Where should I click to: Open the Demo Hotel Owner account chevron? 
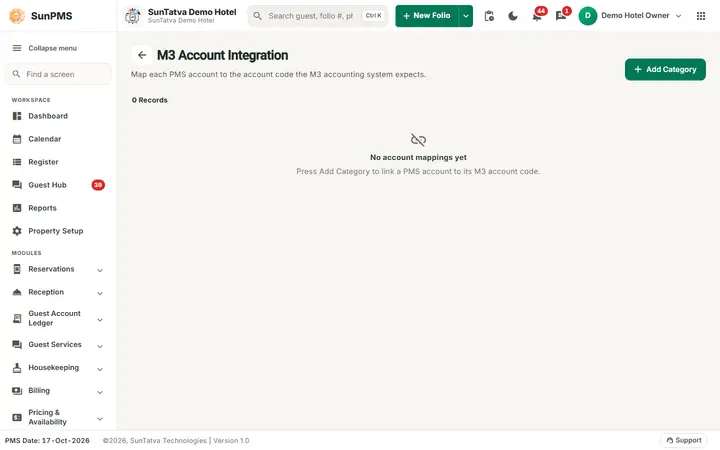pos(678,16)
